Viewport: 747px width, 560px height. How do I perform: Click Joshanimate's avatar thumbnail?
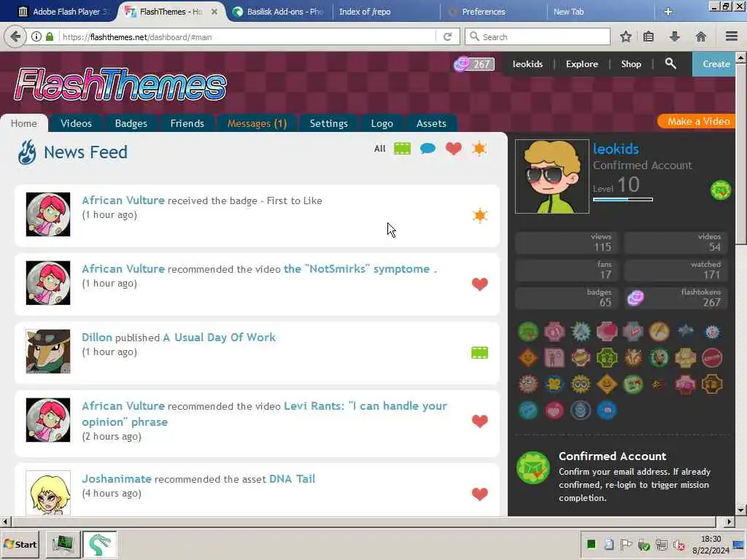click(48, 493)
